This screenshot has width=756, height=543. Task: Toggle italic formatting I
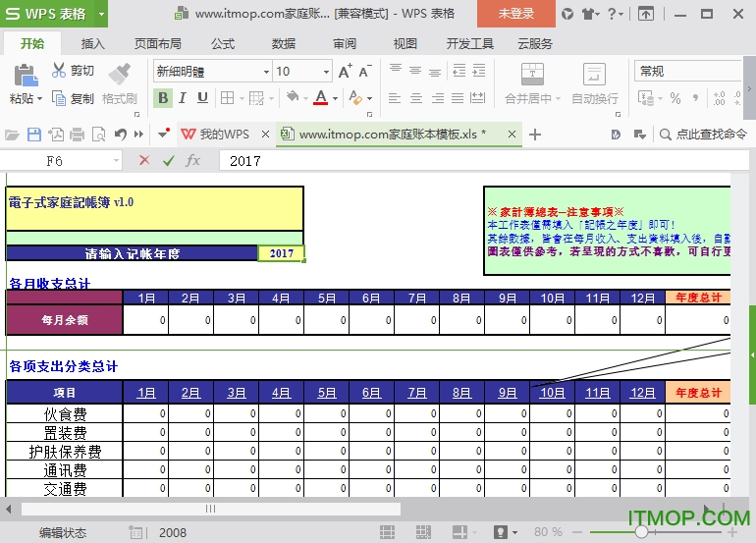click(183, 98)
